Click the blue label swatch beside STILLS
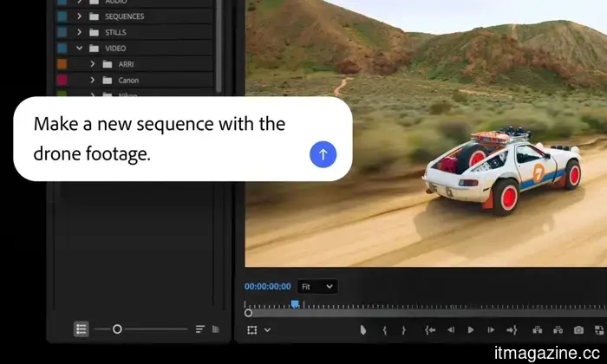This screenshot has height=364, width=607. [x=62, y=32]
